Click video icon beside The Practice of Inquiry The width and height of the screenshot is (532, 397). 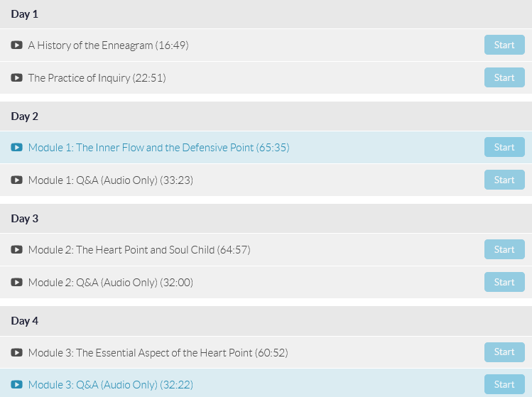pos(16,77)
